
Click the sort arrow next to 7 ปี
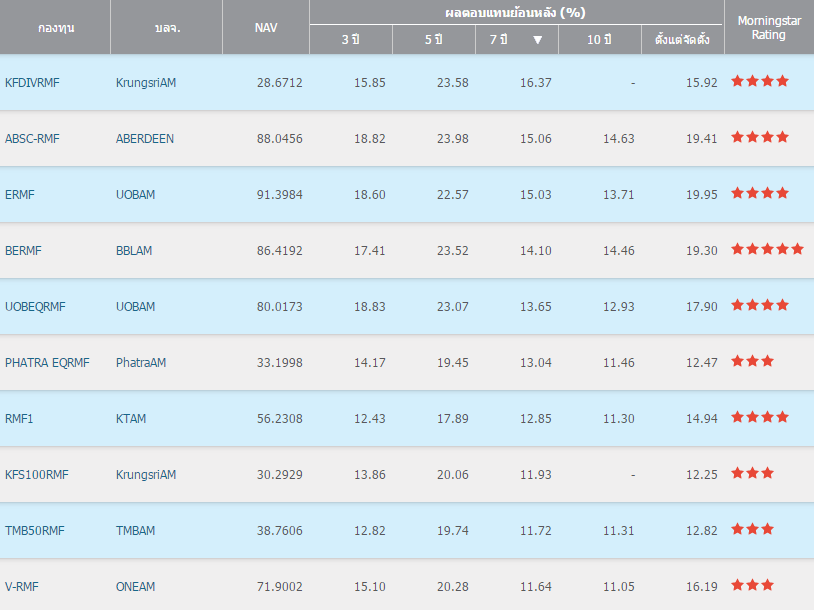click(x=538, y=40)
